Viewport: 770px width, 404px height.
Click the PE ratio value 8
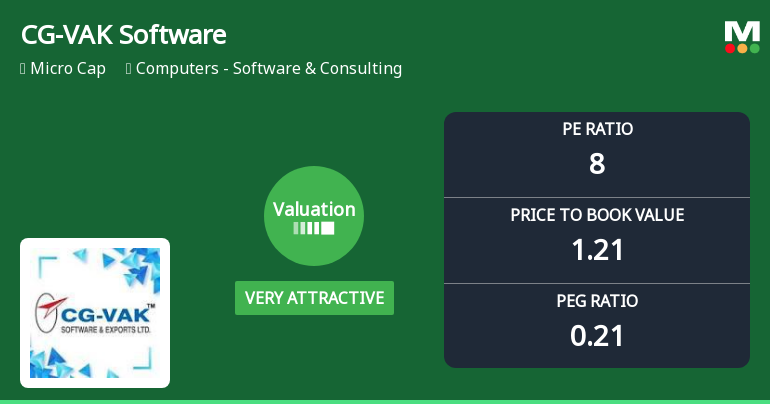[x=597, y=163]
